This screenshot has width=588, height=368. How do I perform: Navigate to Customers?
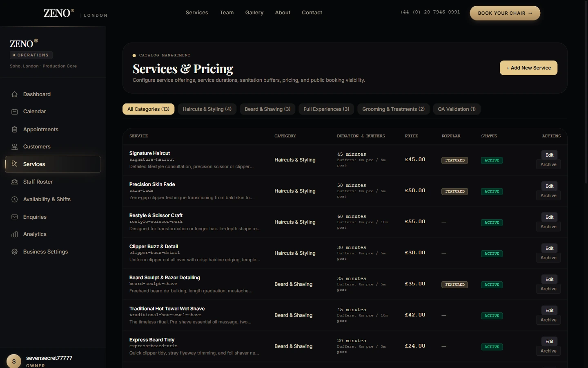tap(53, 147)
